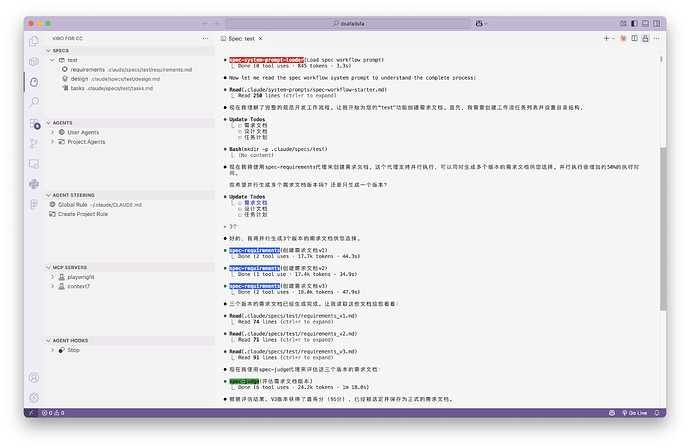The width and height of the screenshot is (690, 448).
Task: Click the remote window indicator in status bar
Action: 31,413
